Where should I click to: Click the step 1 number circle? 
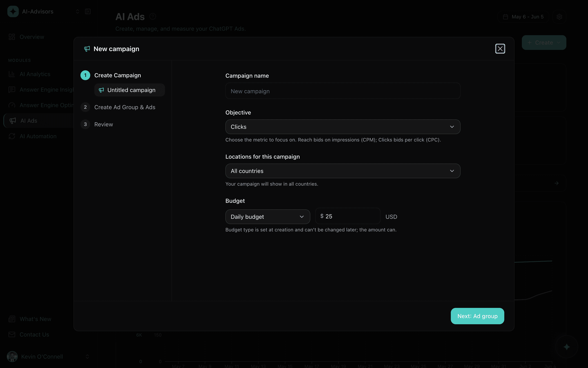[85, 75]
